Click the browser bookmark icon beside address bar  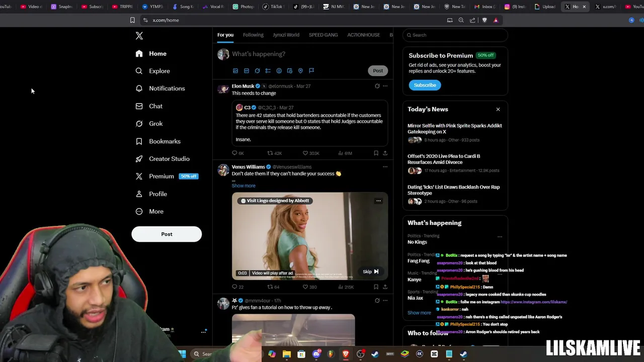pos(132,20)
